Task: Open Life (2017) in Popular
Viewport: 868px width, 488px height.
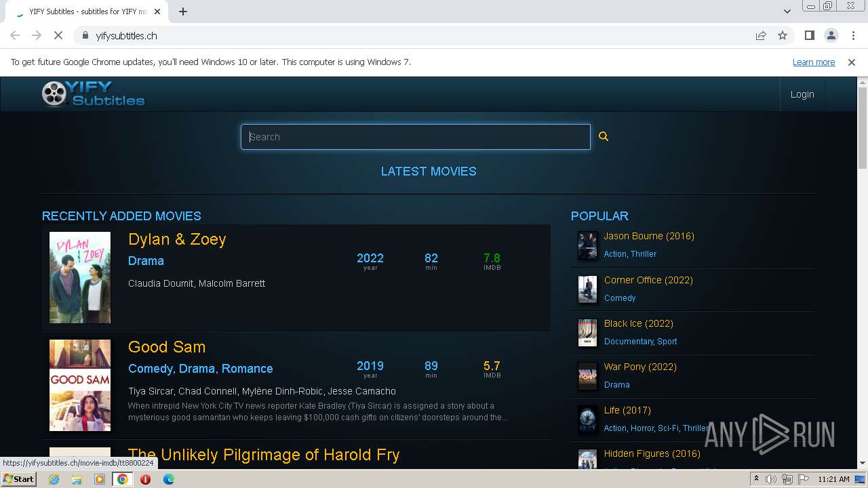Action: [627, 410]
